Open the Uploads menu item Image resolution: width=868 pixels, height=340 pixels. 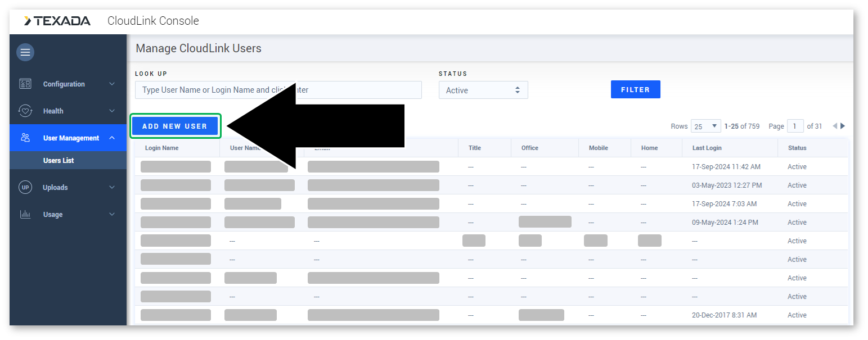(x=68, y=187)
